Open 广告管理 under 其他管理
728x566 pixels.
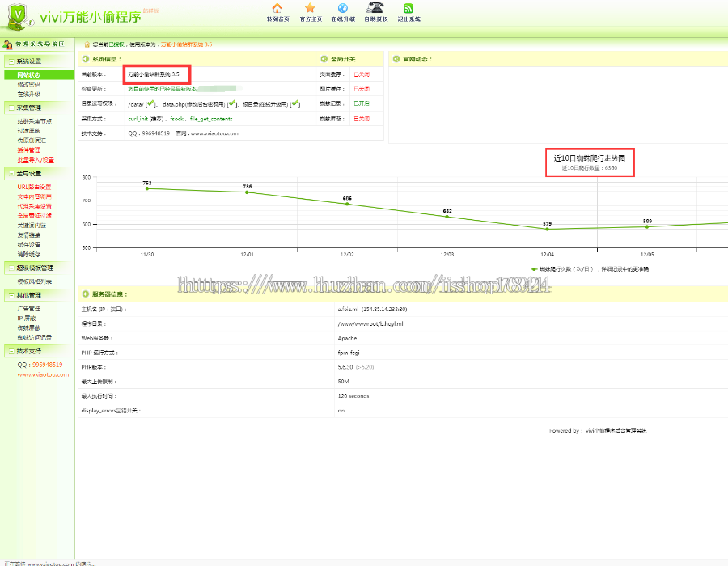click(28, 309)
